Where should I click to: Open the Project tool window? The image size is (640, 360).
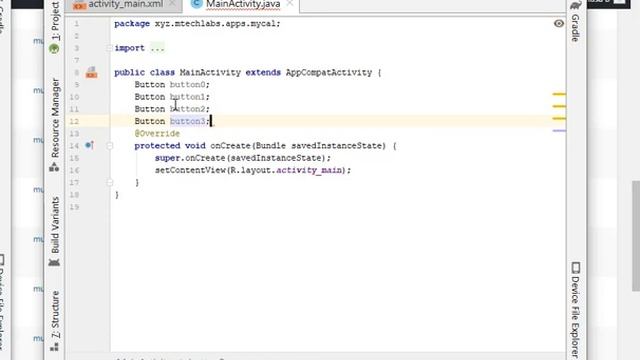[55, 20]
